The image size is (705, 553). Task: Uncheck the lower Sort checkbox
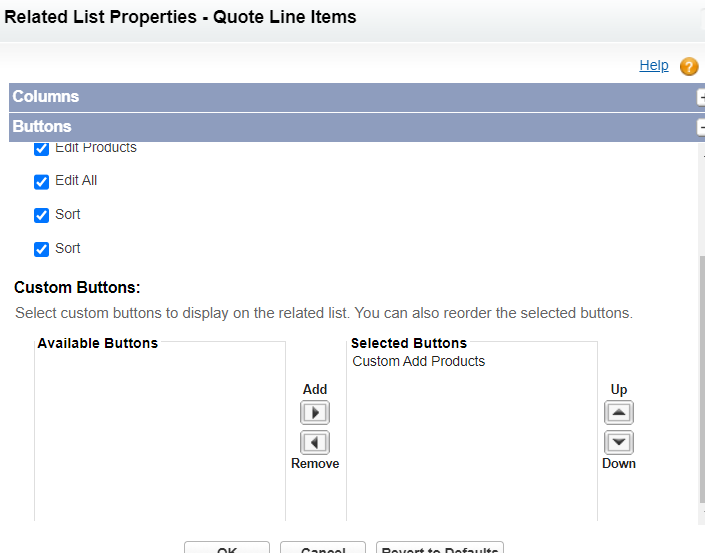[42, 249]
